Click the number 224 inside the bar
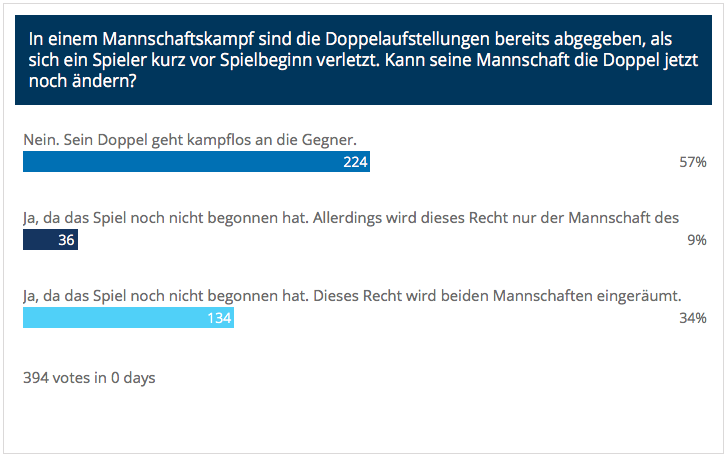This screenshot has width=727, height=457. tap(355, 162)
